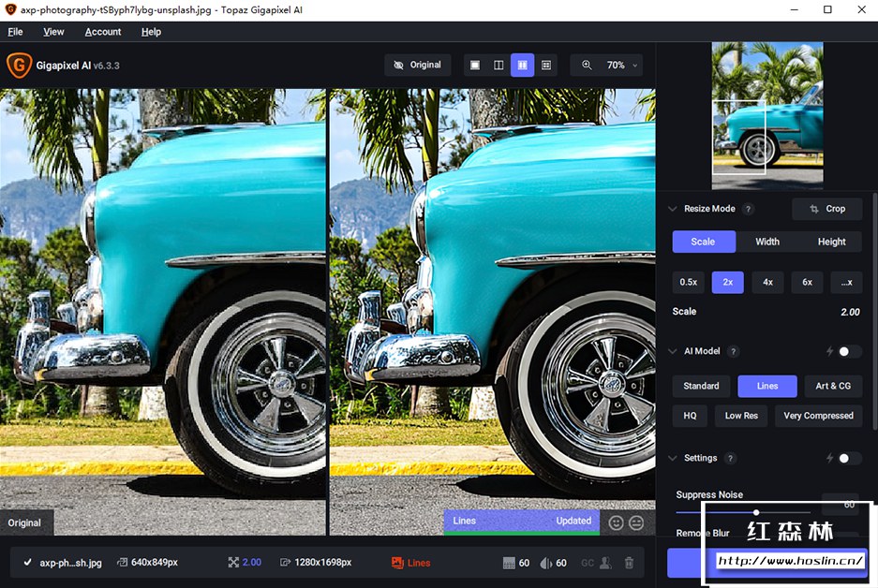
Task: Click the magnifier zoom-in icon
Action: (x=587, y=66)
